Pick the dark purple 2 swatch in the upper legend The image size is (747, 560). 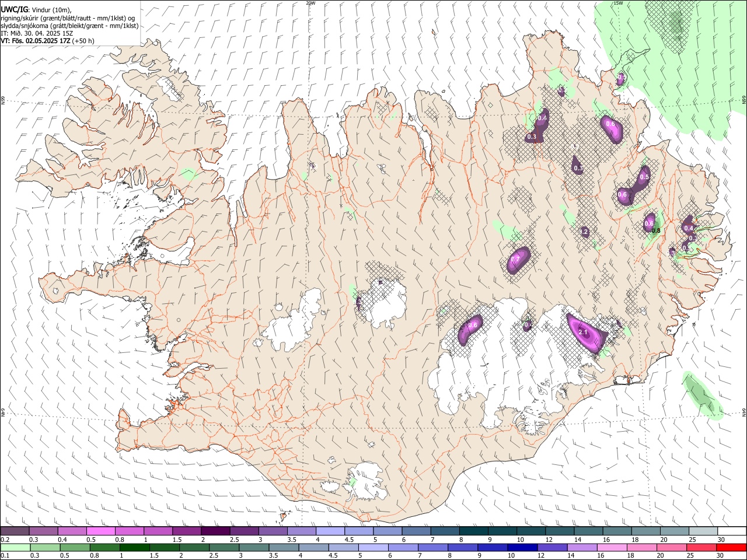pos(215,531)
